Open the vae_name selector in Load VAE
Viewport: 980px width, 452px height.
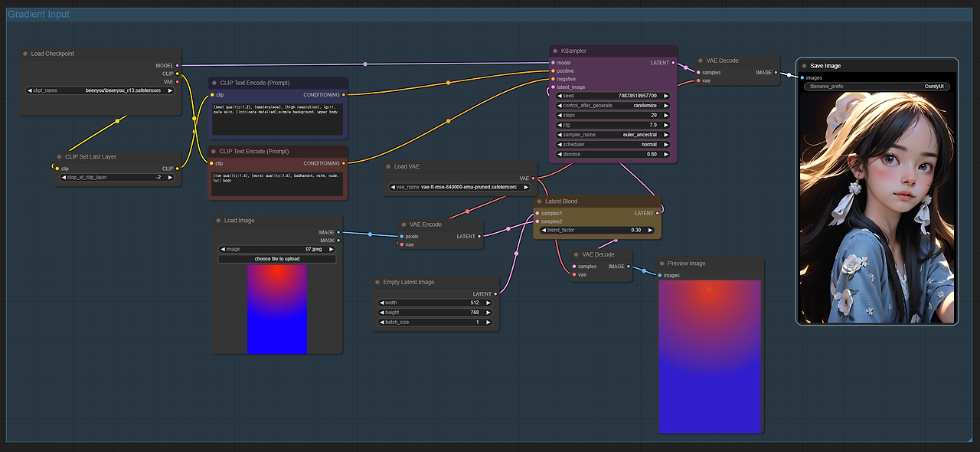pyautogui.click(x=459, y=187)
